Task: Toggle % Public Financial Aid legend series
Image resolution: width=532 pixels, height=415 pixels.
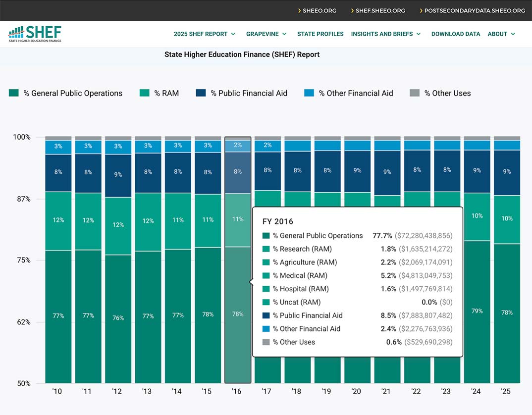Action: click(x=249, y=93)
